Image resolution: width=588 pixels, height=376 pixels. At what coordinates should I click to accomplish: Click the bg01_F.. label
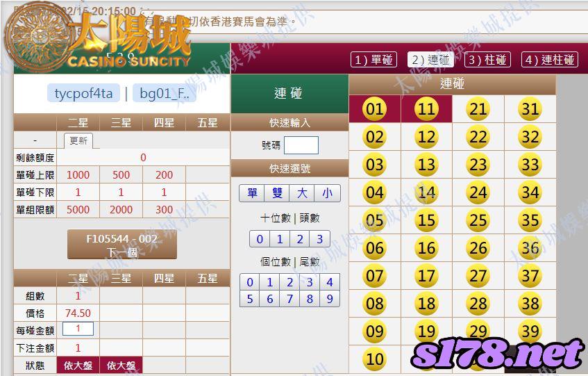(x=165, y=93)
